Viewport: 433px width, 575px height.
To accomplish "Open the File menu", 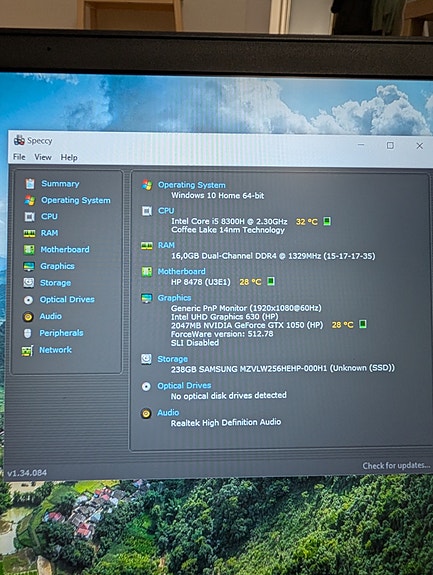I will click(19, 157).
